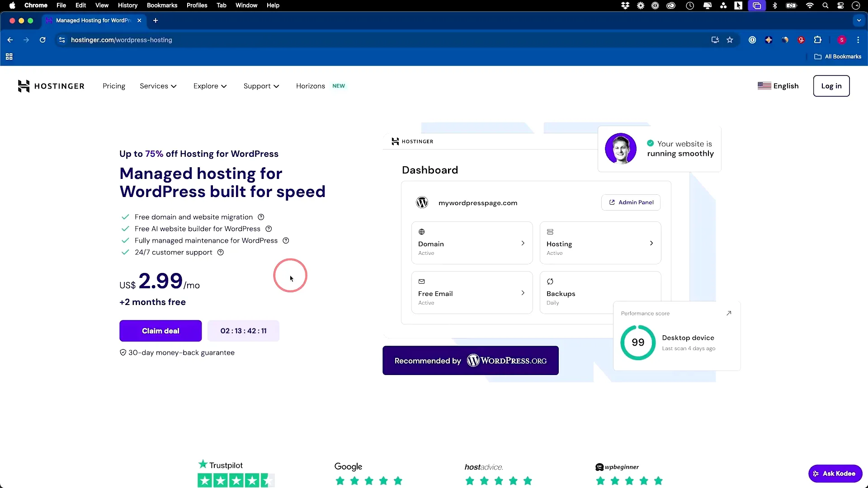This screenshot has height=488, width=868.
Task: Click the 1Password extension icon
Action: click(x=752, y=40)
